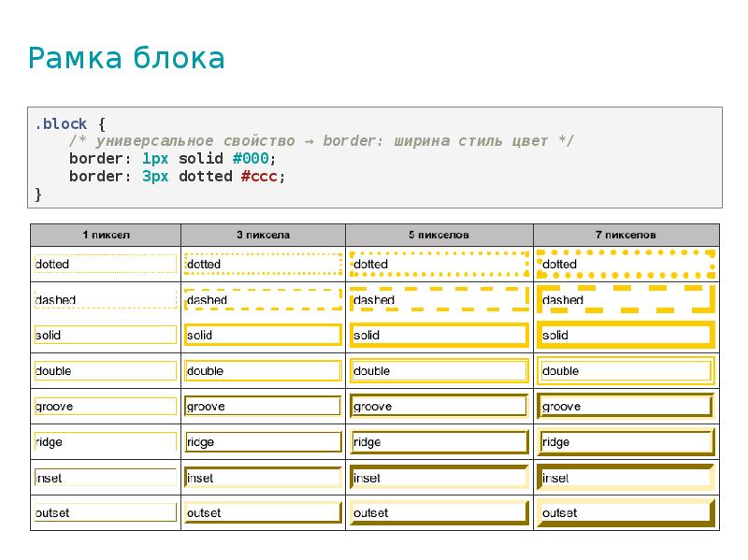This screenshot has width=748, height=560.
Task: Click the groove box in 3 пиксела column
Action: click(264, 407)
